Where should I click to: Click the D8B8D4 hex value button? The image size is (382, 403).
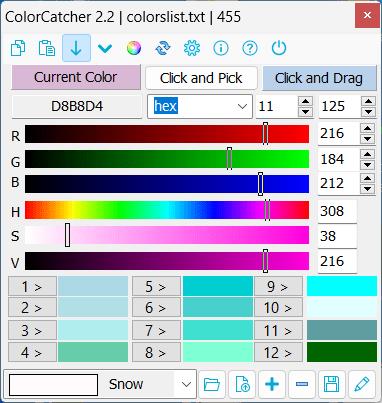coord(77,107)
